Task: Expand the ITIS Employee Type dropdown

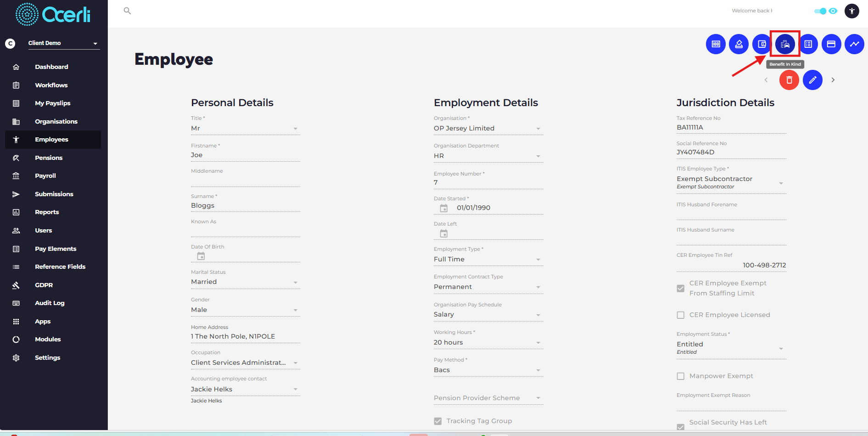Action: point(731,183)
